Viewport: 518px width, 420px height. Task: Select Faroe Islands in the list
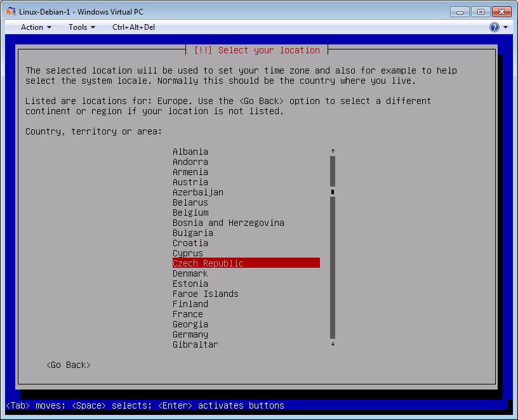pos(206,294)
